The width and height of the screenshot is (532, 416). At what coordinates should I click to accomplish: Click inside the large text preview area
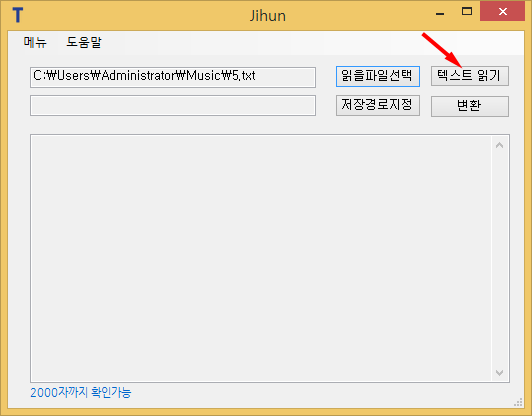(x=261, y=259)
